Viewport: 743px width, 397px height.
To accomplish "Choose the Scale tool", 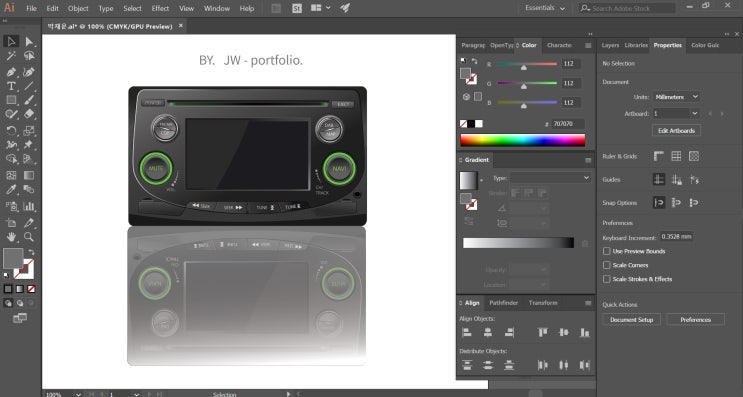I will point(29,130).
